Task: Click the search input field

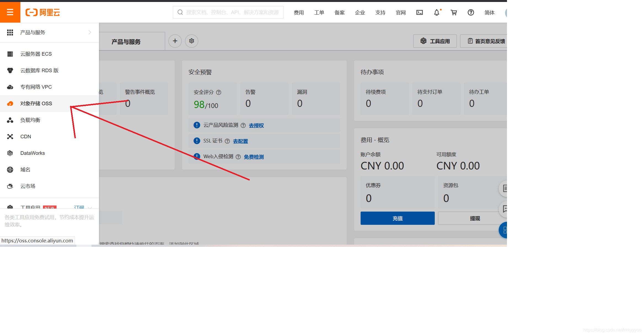Action: [x=232, y=12]
